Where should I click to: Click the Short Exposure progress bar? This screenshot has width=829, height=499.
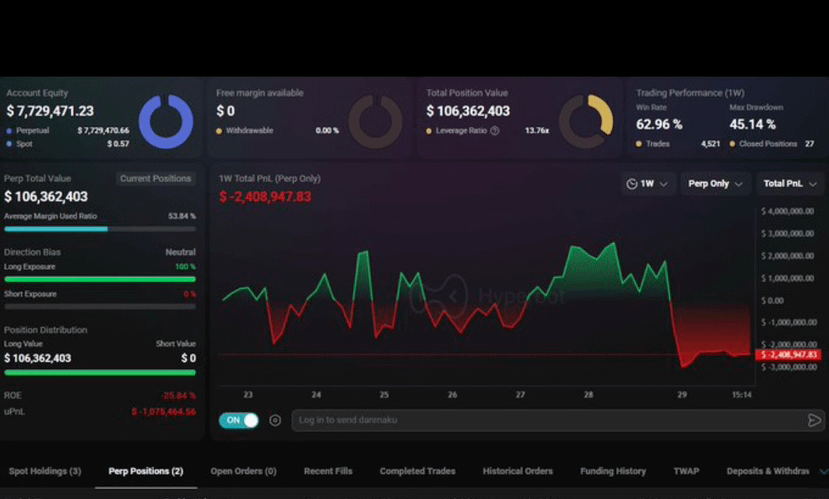click(x=100, y=307)
